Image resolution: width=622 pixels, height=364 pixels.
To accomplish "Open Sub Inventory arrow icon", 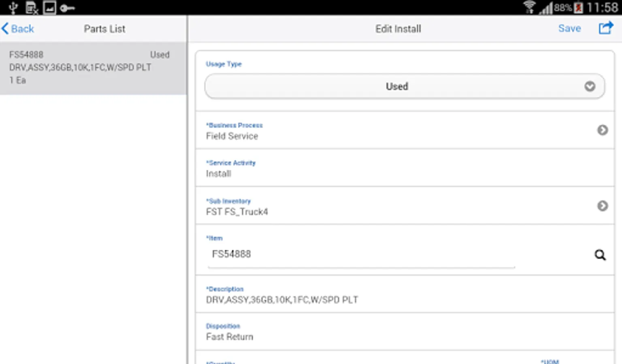I will click(x=603, y=206).
